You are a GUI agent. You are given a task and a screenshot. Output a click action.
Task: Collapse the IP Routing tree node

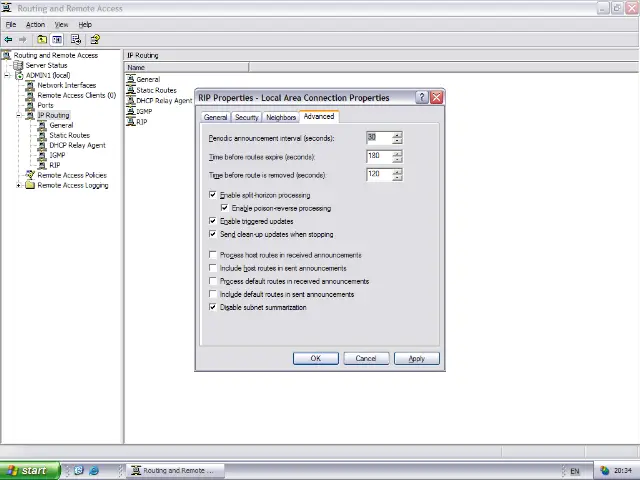coord(18,116)
